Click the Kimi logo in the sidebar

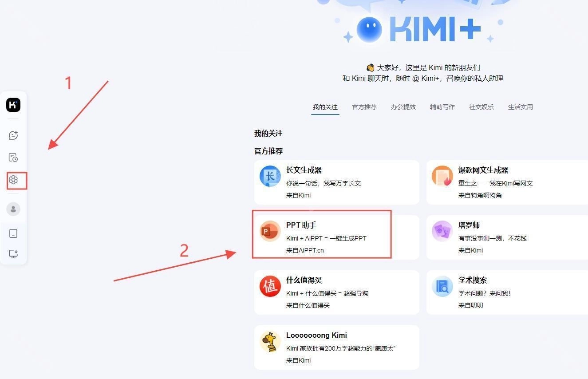pyautogui.click(x=13, y=105)
